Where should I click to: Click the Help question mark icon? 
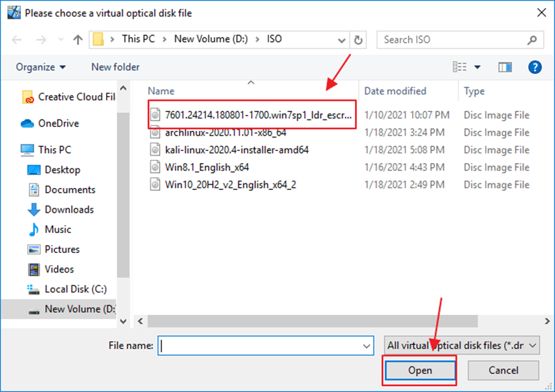[x=535, y=67]
